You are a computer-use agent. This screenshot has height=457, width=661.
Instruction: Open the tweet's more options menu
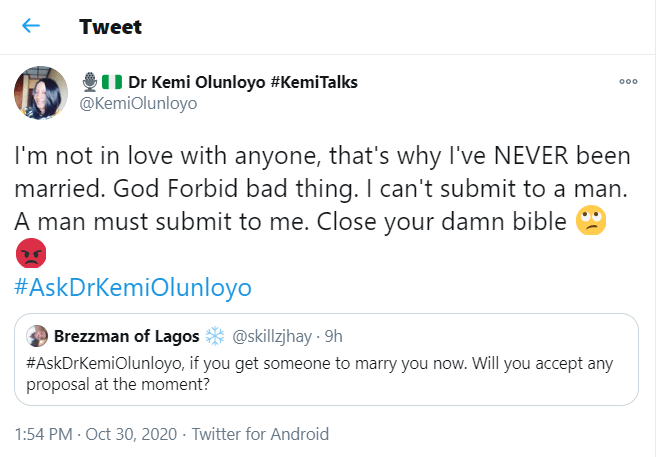[628, 82]
